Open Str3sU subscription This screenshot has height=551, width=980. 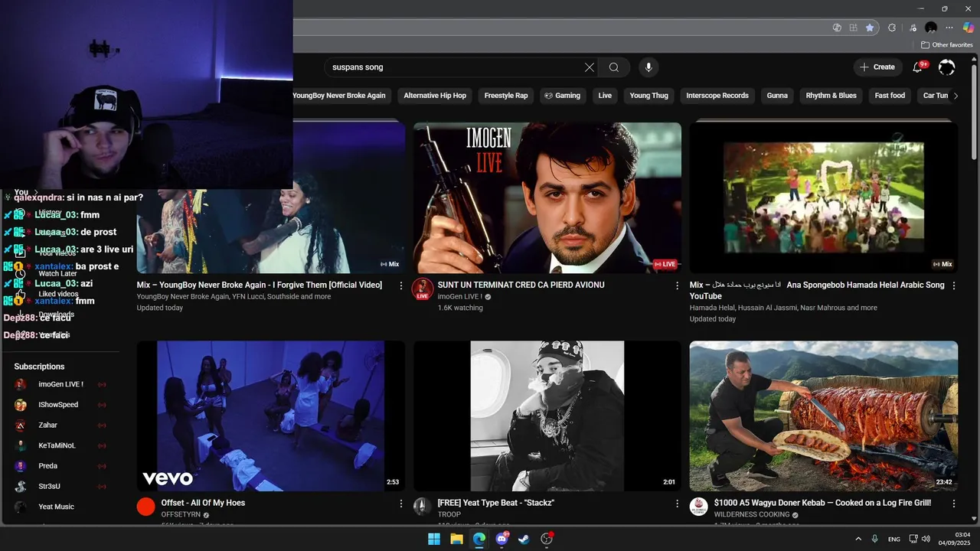60,486
